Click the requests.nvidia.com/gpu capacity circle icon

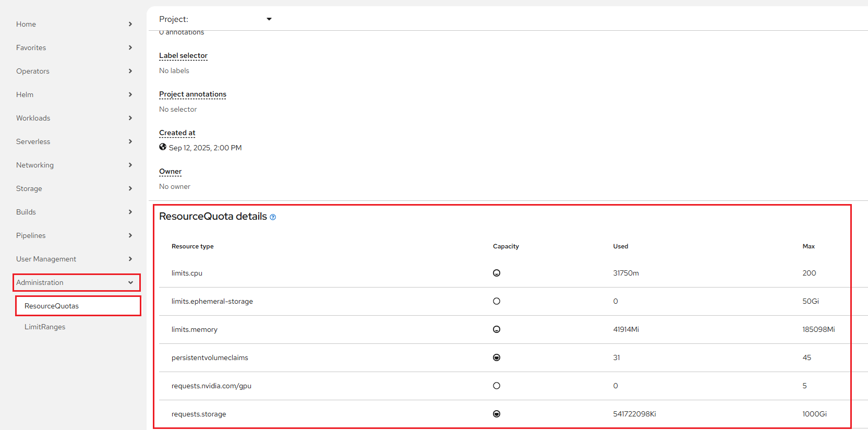click(x=497, y=386)
